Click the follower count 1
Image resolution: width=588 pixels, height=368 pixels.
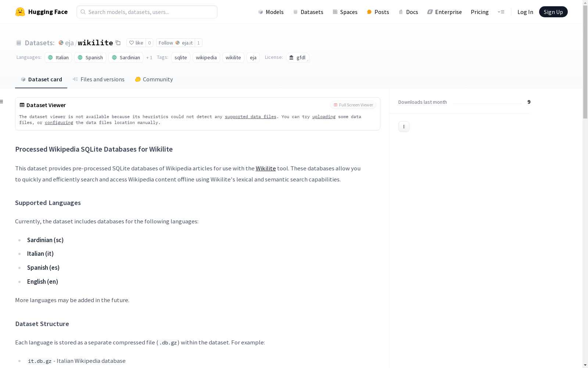(198, 43)
